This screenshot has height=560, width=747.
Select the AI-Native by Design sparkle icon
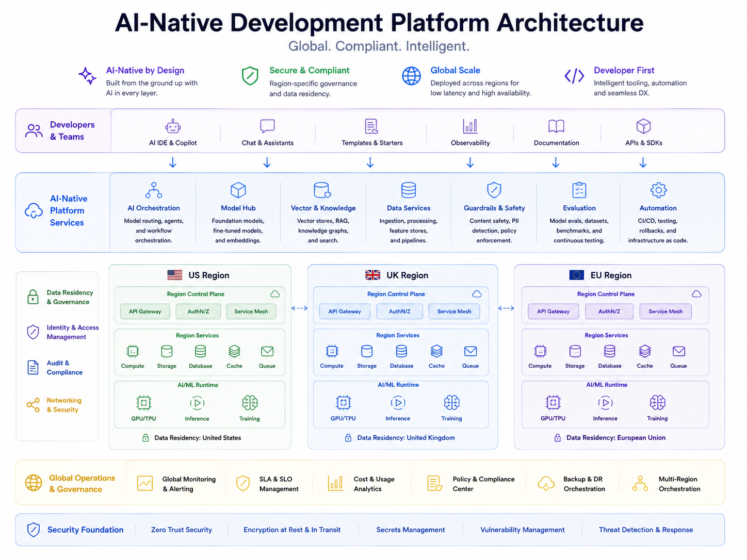pos(87,76)
